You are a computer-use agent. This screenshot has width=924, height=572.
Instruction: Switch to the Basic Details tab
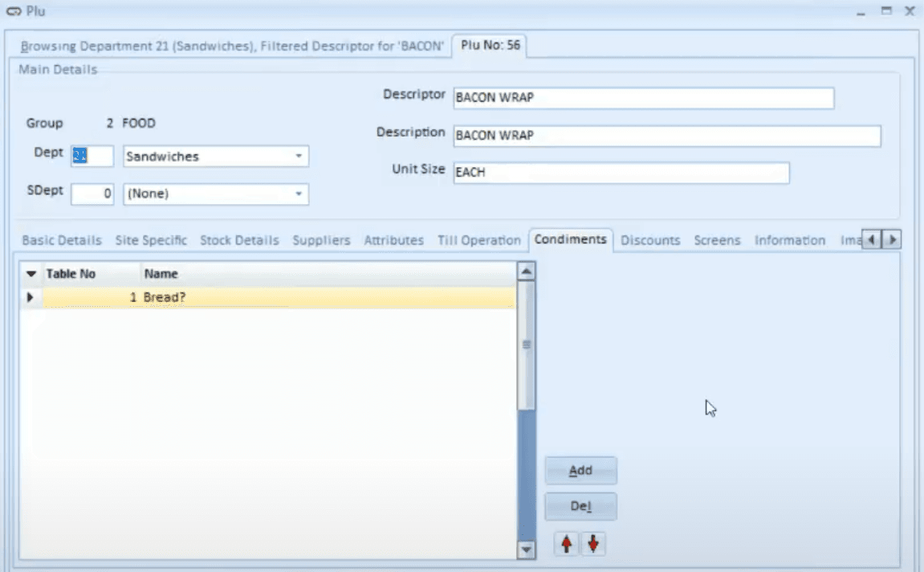pos(62,240)
